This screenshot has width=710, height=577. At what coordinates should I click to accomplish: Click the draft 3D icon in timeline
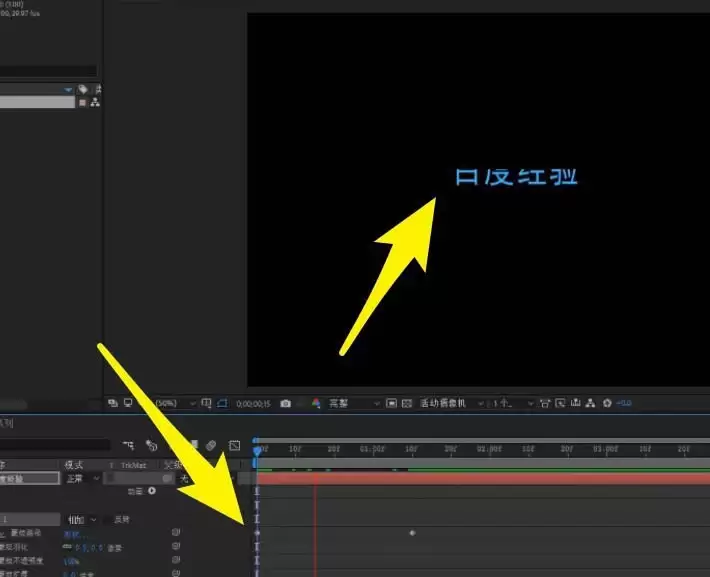[152, 446]
